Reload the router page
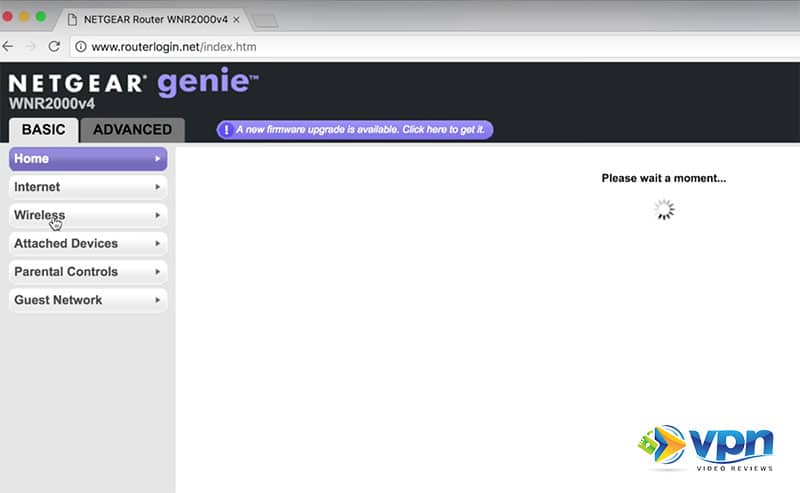800x493 pixels. tap(54, 46)
